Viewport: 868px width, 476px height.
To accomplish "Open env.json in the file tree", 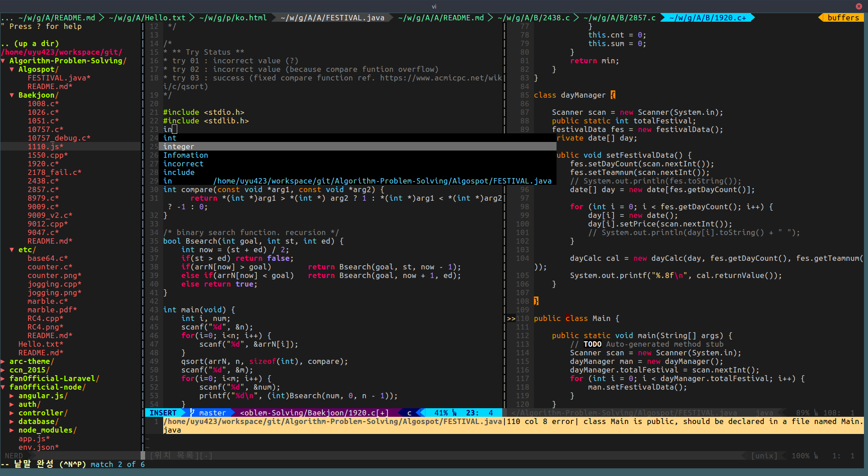I will pos(38,447).
